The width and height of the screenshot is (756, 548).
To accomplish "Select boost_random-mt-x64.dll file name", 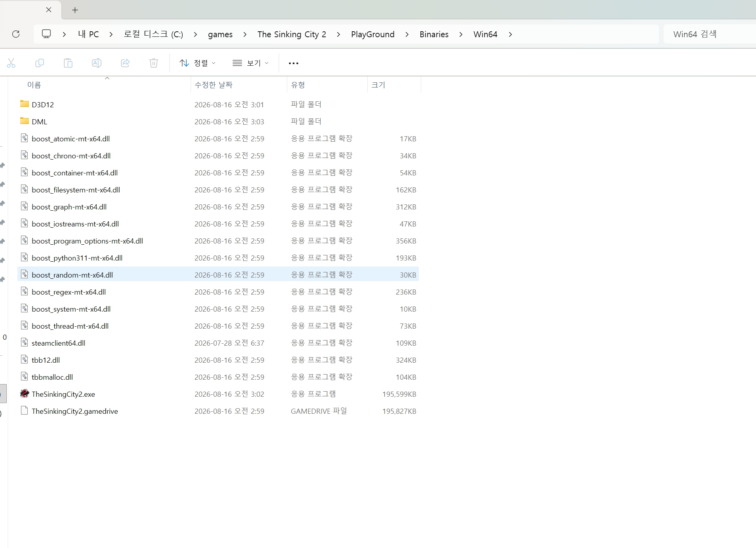I will point(73,275).
